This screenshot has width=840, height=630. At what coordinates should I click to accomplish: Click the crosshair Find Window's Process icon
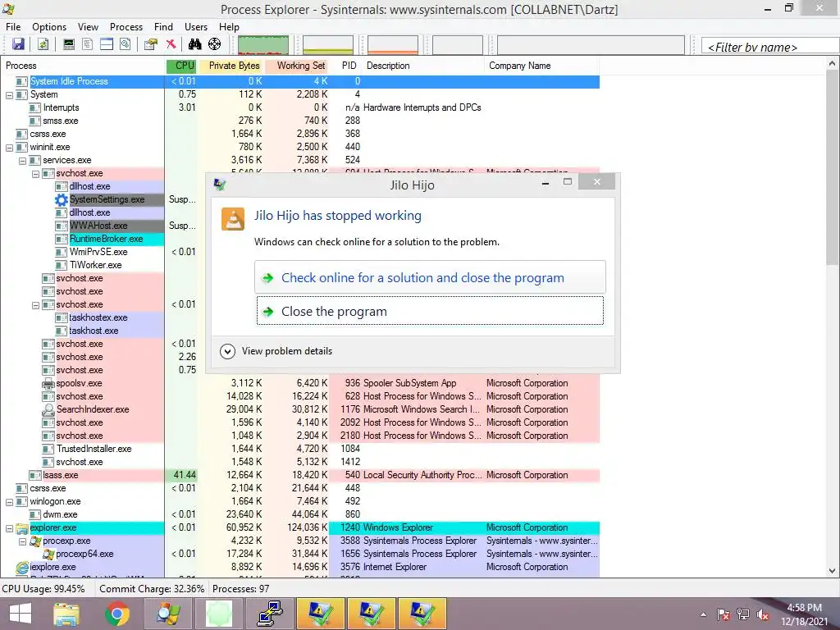[x=214, y=44]
